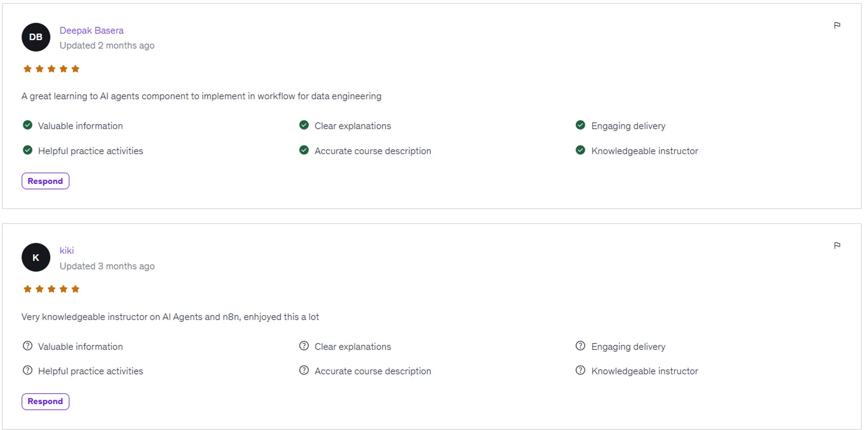The height and width of the screenshot is (430, 868).
Task: Click the question icon beside kiki's Helpful practice activities
Action: 27,370
